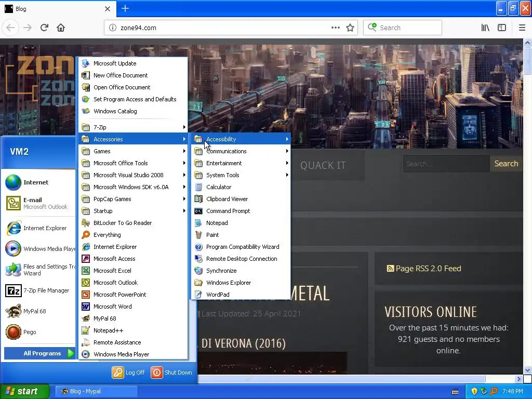Open Remote Desktop Connection
This screenshot has height=399, width=532.
click(241, 259)
